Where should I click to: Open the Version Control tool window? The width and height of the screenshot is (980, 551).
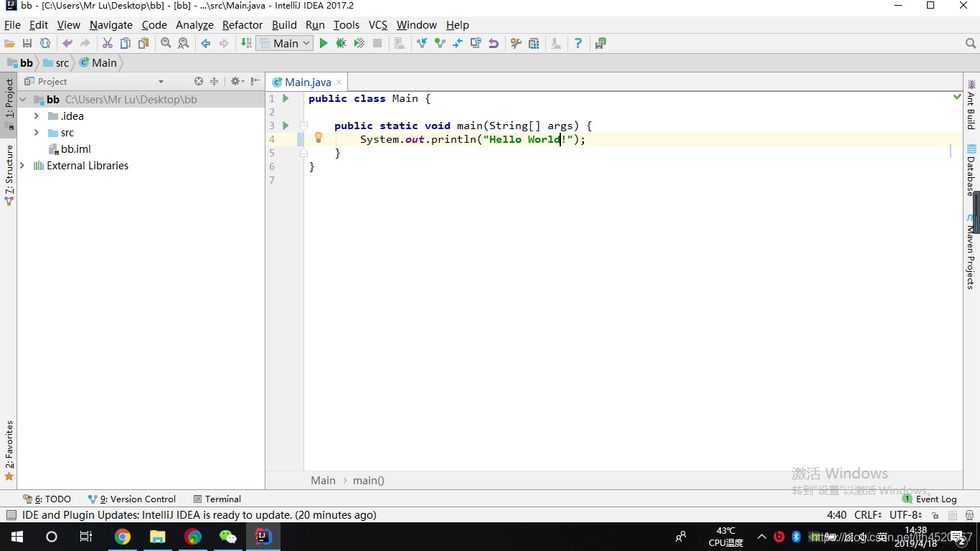pyautogui.click(x=132, y=499)
